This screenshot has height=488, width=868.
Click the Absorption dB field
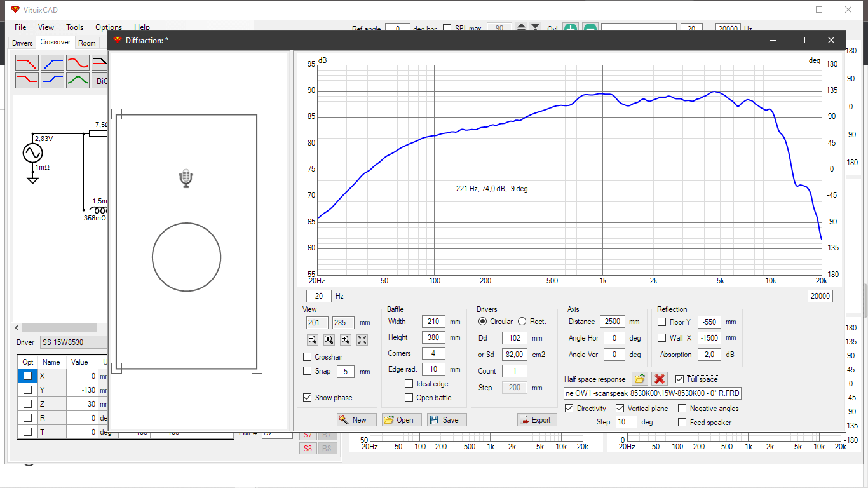pos(709,355)
